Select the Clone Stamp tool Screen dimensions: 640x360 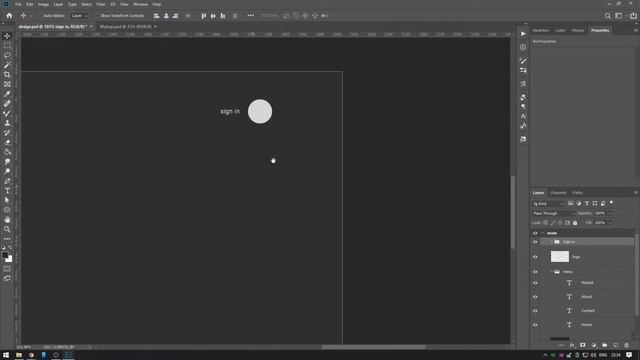tap(7, 123)
